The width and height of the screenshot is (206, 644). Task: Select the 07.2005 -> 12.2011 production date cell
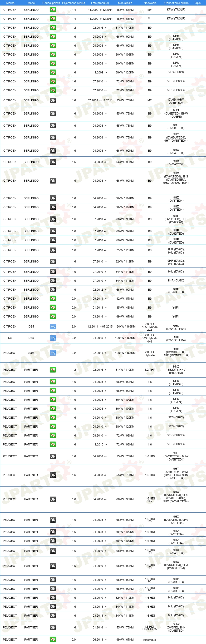(100, 100)
